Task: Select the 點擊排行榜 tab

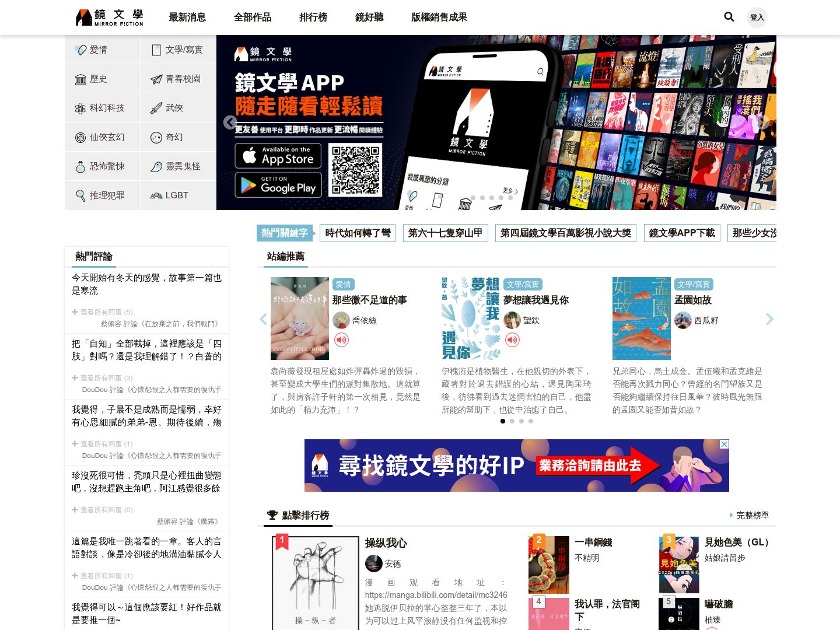Action: [x=298, y=515]
